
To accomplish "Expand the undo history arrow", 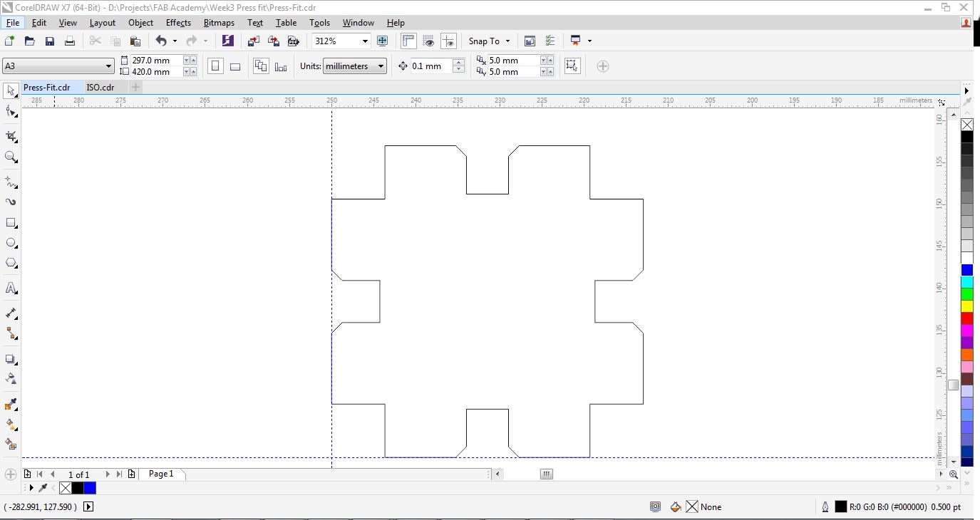I will (175, 41).
